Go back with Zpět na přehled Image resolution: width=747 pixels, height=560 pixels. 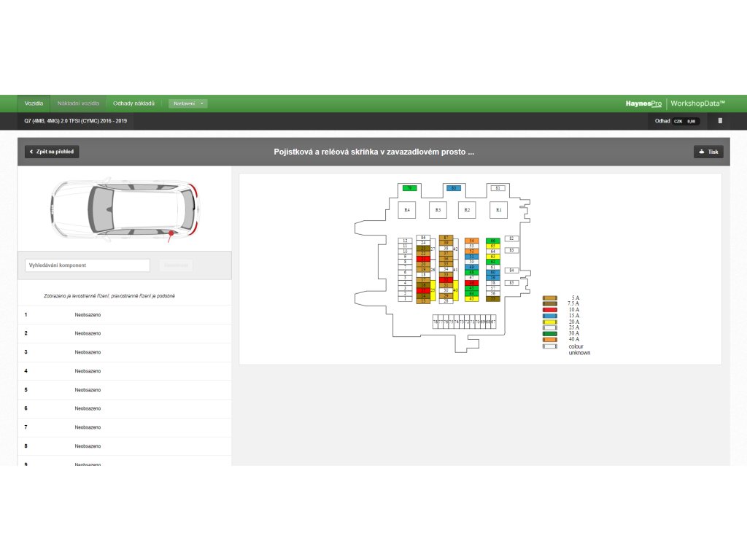[x=52, y=152]
